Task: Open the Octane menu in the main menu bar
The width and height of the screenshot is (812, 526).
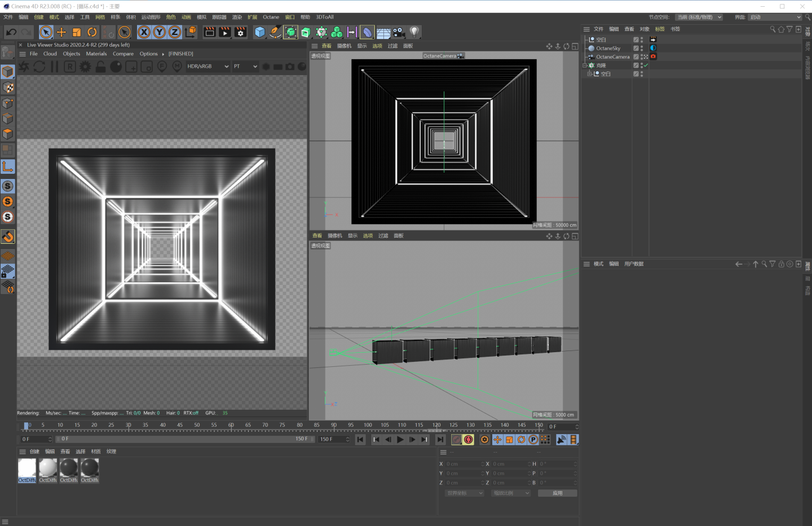Action: pyautogui.click(x=271, y=17)
